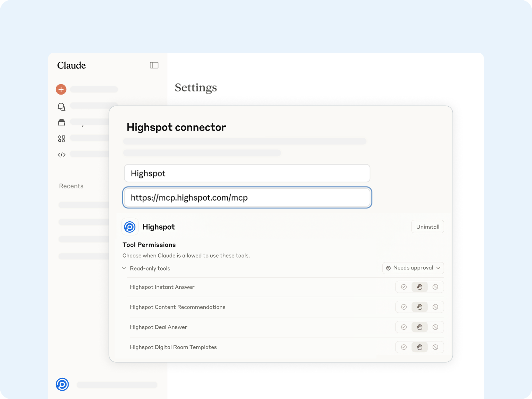The image size is (532, 399).
Task: Always allow the Highspot Deal Answer tool
Action: tap(404, 327)
